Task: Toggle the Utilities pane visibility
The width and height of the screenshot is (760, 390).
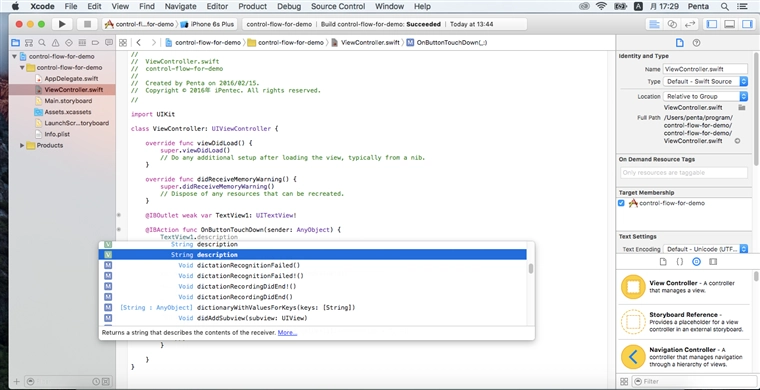Action: pos(746,24)
